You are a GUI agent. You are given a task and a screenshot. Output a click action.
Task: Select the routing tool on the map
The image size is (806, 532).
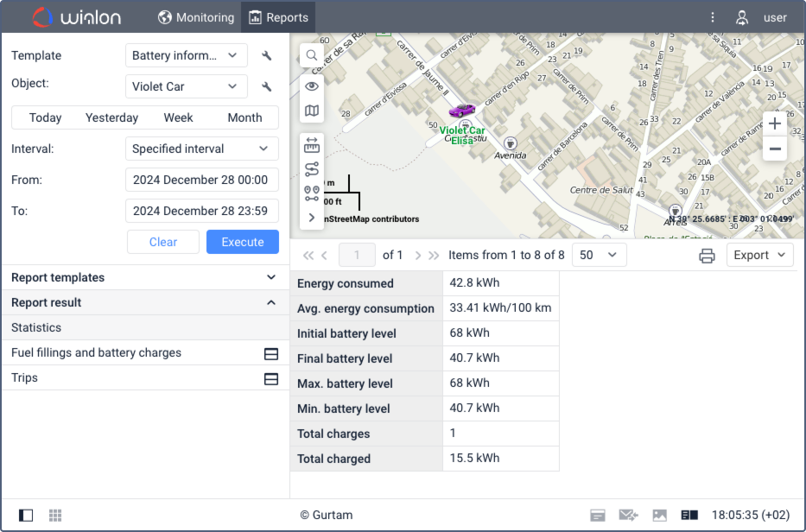pos(312,169)
